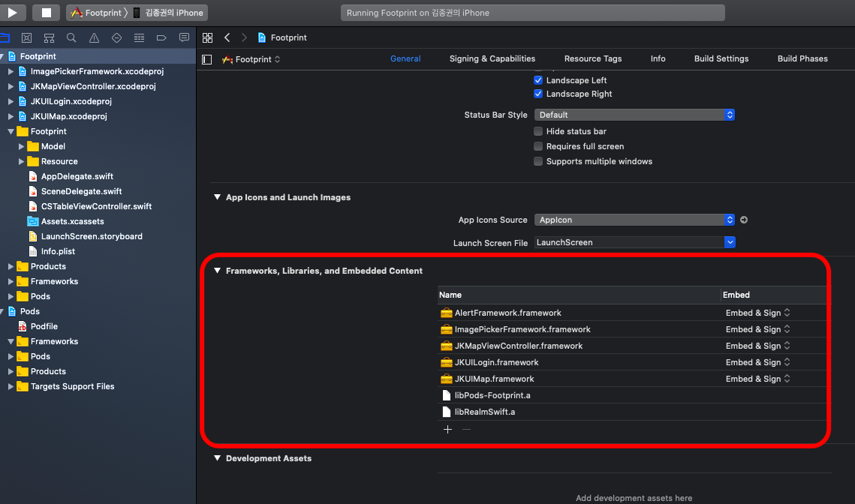The width and height of the screenshot is (855, 504).
Task: Select the 김종권의 iPhone run destination
Action: (168, 13)
